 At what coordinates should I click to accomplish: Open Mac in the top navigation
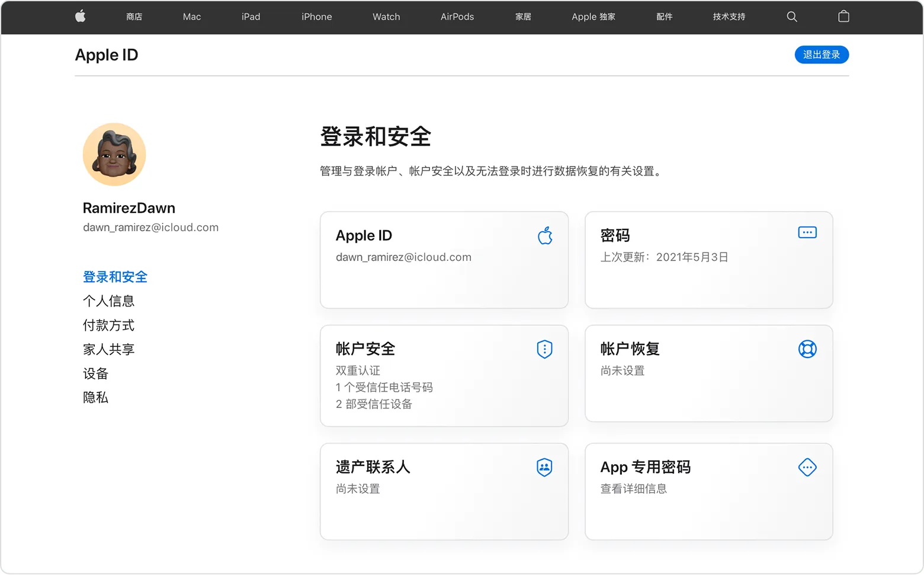click(x=192, y=17)
